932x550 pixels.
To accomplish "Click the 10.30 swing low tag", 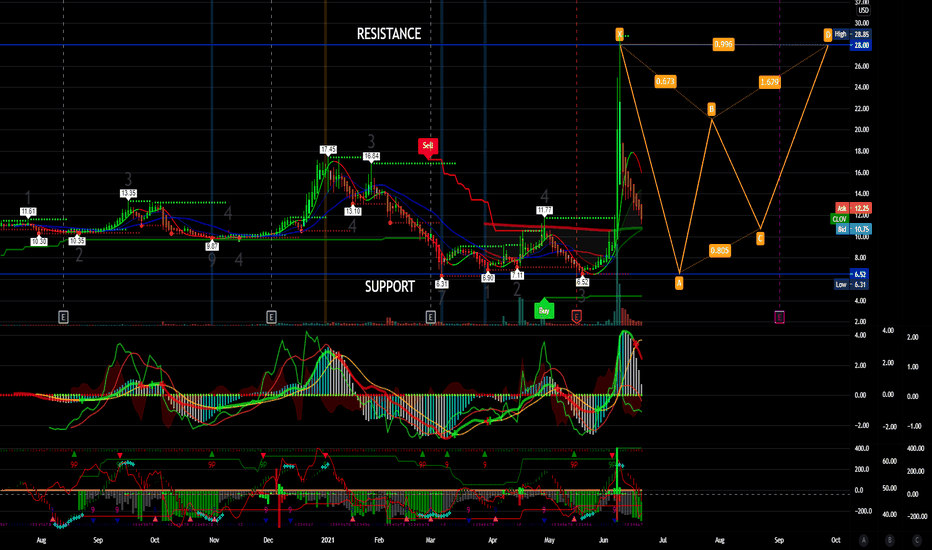I will 39,241.
